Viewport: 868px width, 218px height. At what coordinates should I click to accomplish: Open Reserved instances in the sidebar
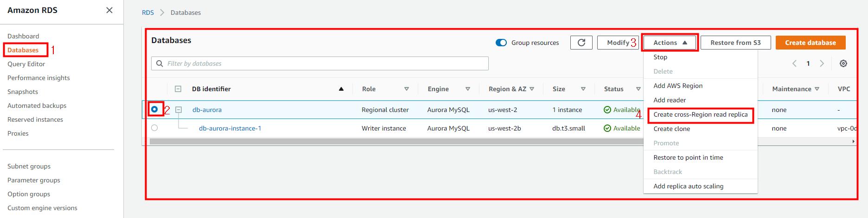click(35, 119)
